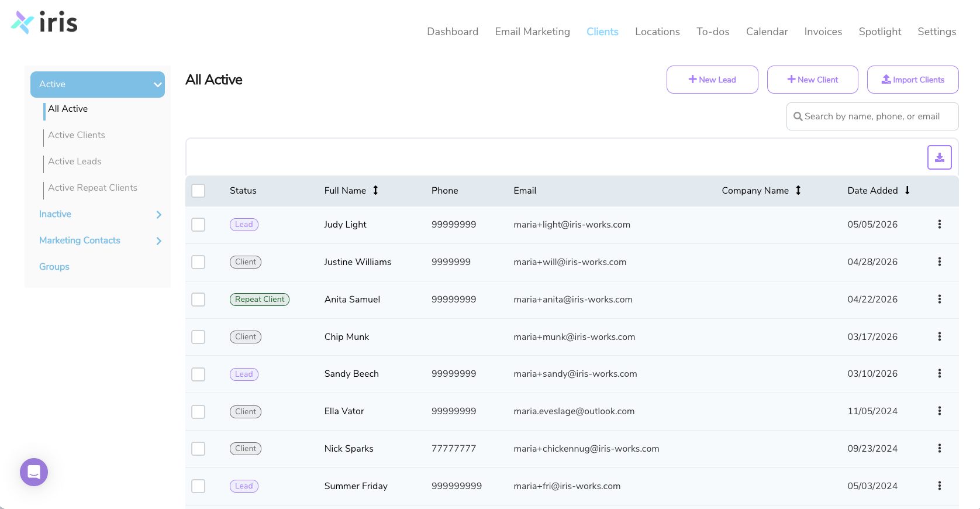Screen dimensions: 980x509
Task: Go to Email Marketing
Action: click(532, 32)
